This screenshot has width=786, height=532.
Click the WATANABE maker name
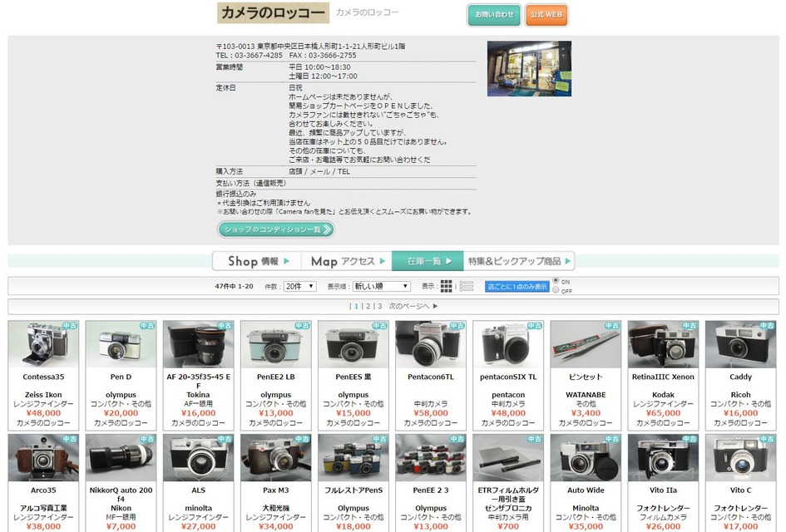click(x=586, y=395)
